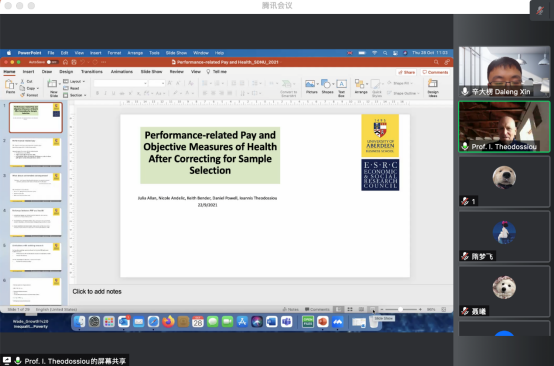Switch to the Transitions ribbon tab

[92, 72]
